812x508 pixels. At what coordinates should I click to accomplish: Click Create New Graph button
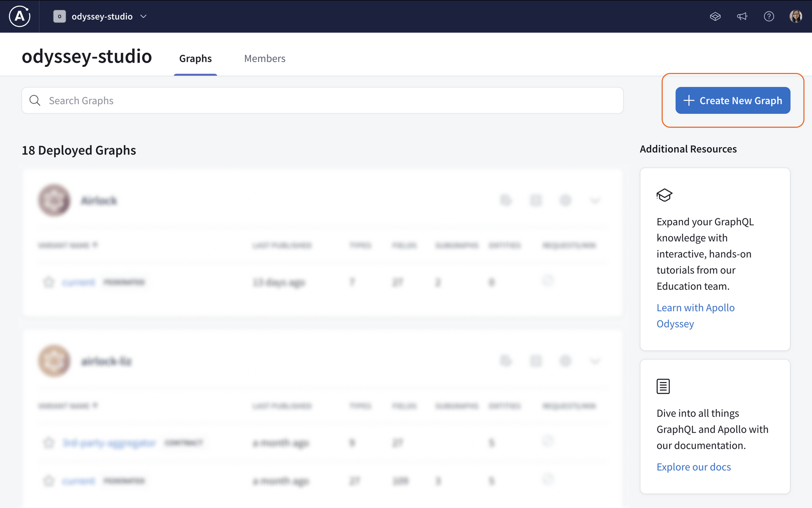click(732, 101)
